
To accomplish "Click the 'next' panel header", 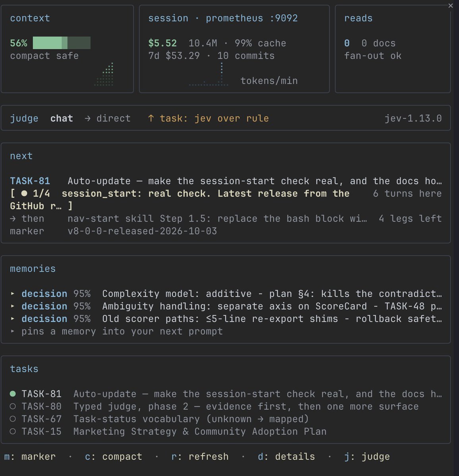I will pos(21,156).
